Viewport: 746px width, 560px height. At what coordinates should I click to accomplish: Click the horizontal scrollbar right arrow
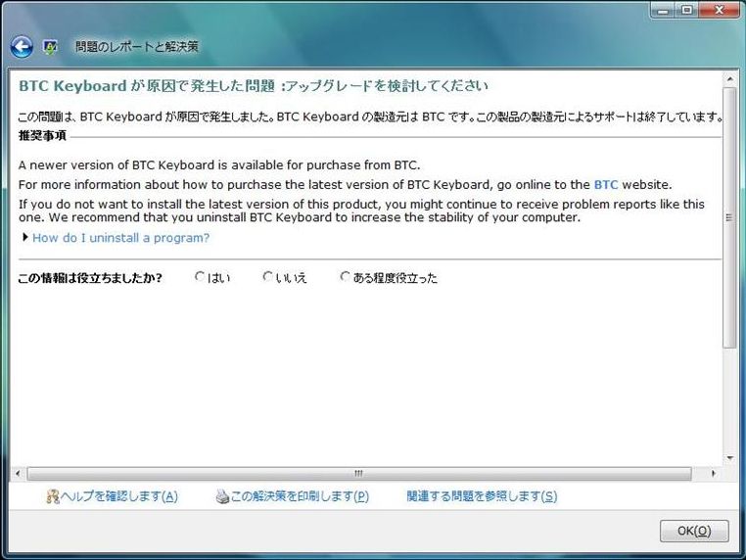point(713,474)
